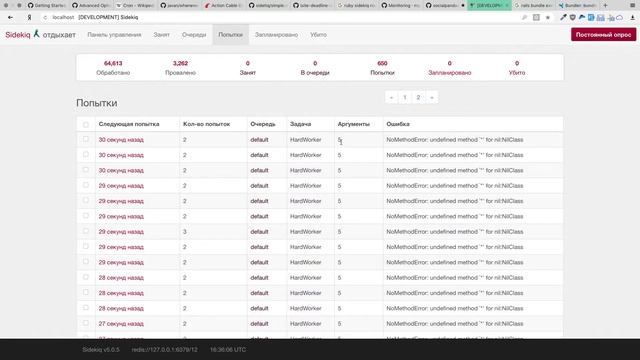Switch to the Getting Started browser tab
The image size is (640, 360).
(x=46, y=5)
